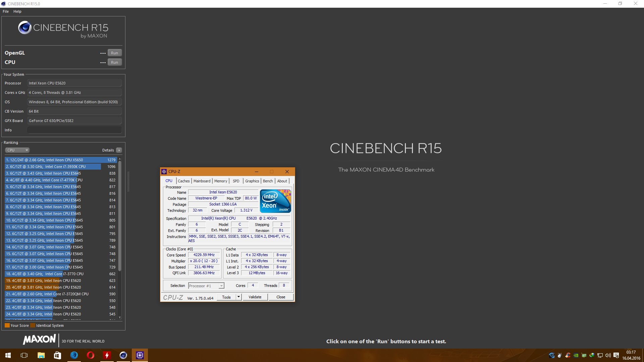644x362 pixels.
Task: Open Internet Download Manager tray icon
Action: pyautogui.click(x=592, y=355)
